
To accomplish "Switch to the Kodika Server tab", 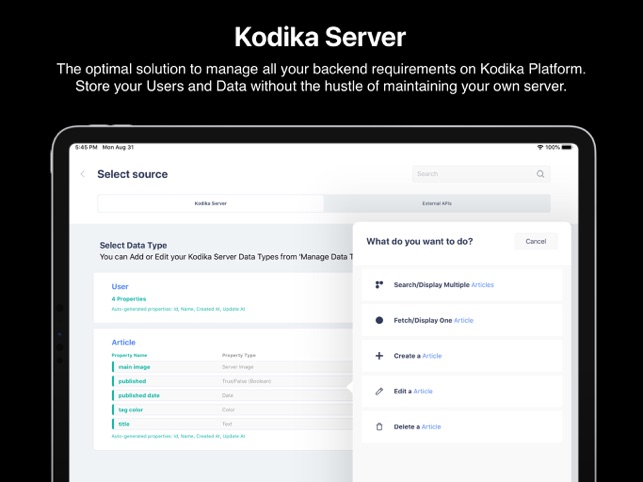I will pyautogui.click(x=211, y=203).
